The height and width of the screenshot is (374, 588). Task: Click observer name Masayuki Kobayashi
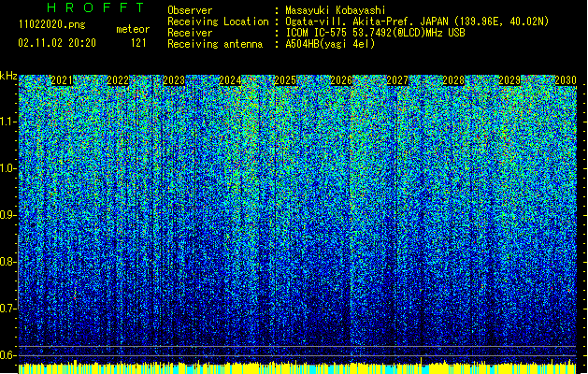(336, 10)
